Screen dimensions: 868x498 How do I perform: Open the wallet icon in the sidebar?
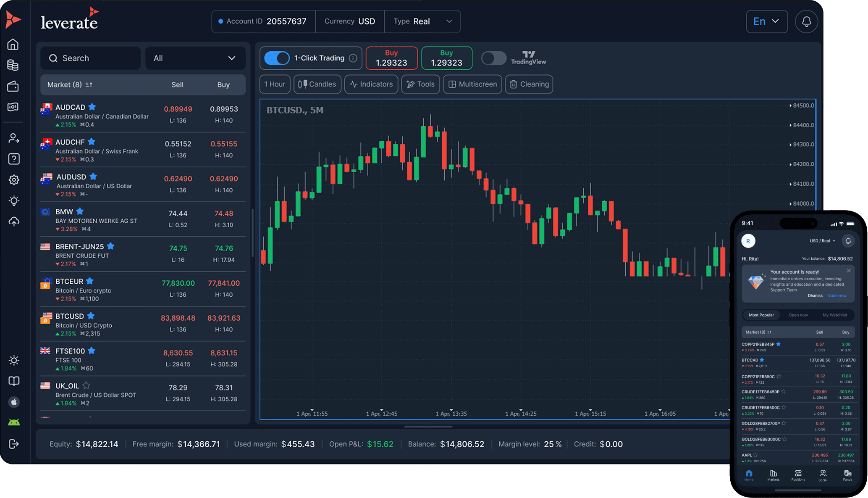[x=13, y=86]
